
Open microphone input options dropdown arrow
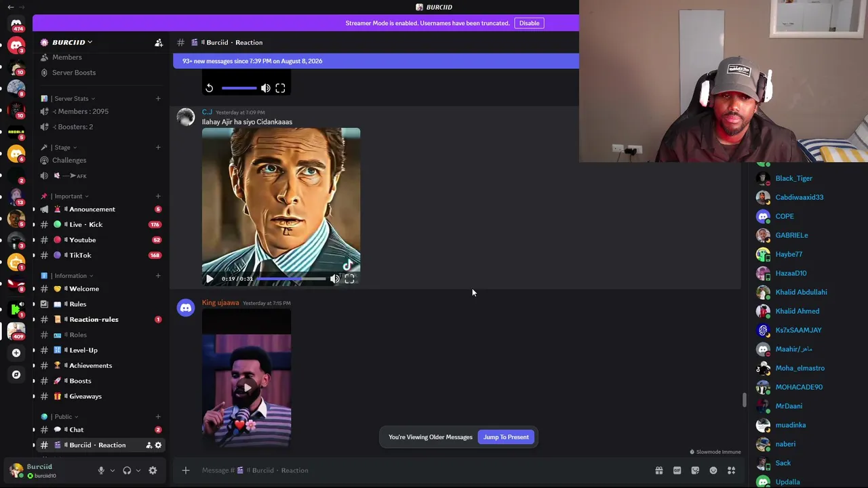pos(112,470)
